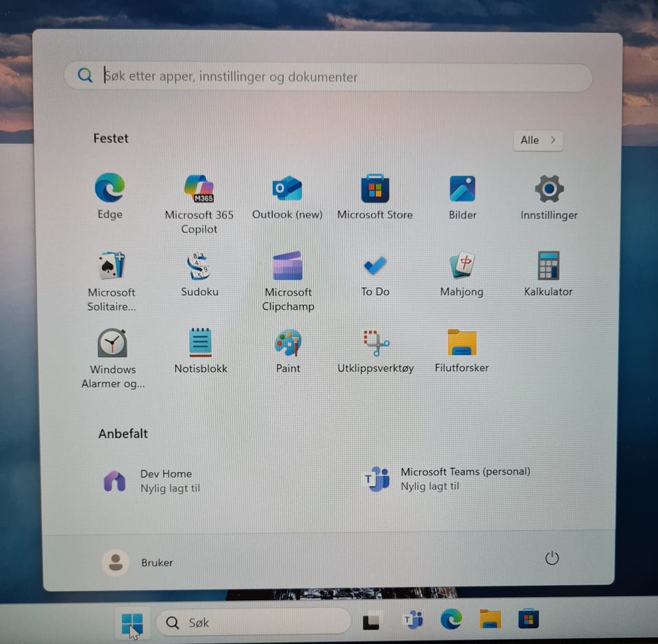Click the taskbar Søk search field
Viewport: 658px width, 644px height.
[254, 622]
